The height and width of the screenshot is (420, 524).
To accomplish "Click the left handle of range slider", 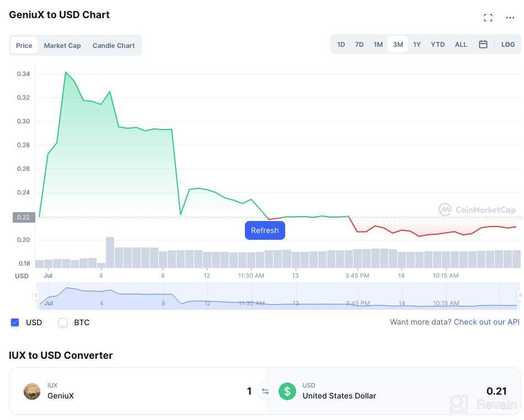I will point(36,295).
